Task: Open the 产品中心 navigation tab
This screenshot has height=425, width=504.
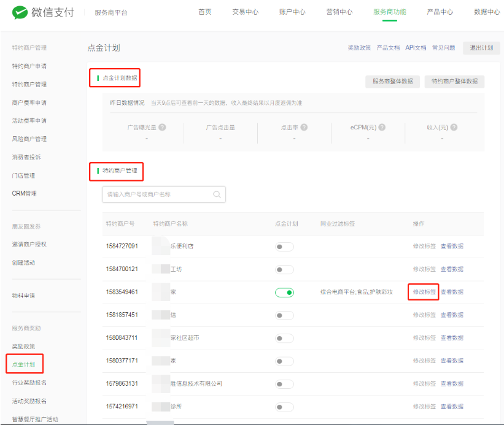Action: pos(440,12)
